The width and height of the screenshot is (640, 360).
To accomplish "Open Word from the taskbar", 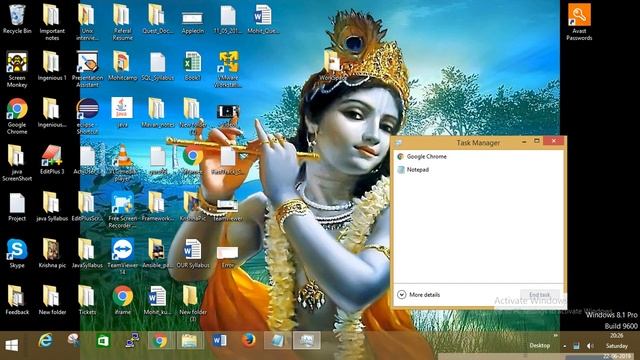I will click(219, 341).
